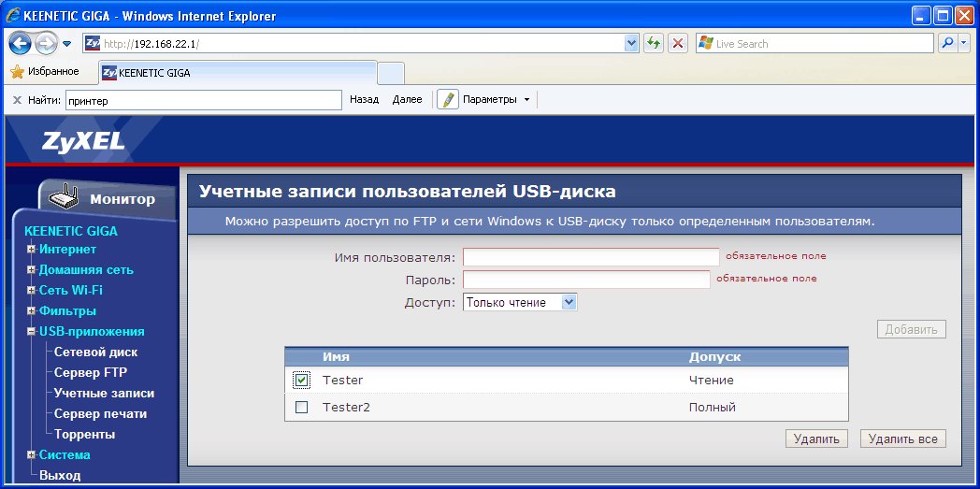980x489 pixels.
Task: Click the Имя column header
Action: [336, 356]
